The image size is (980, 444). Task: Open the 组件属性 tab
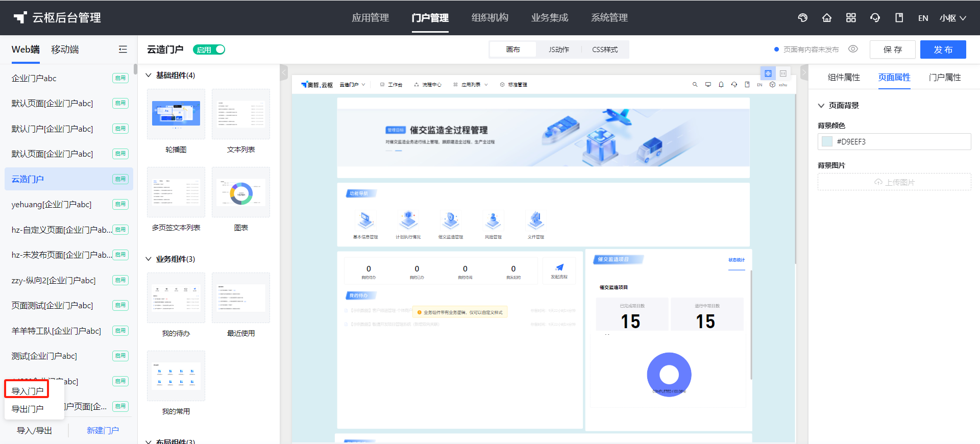844,77
